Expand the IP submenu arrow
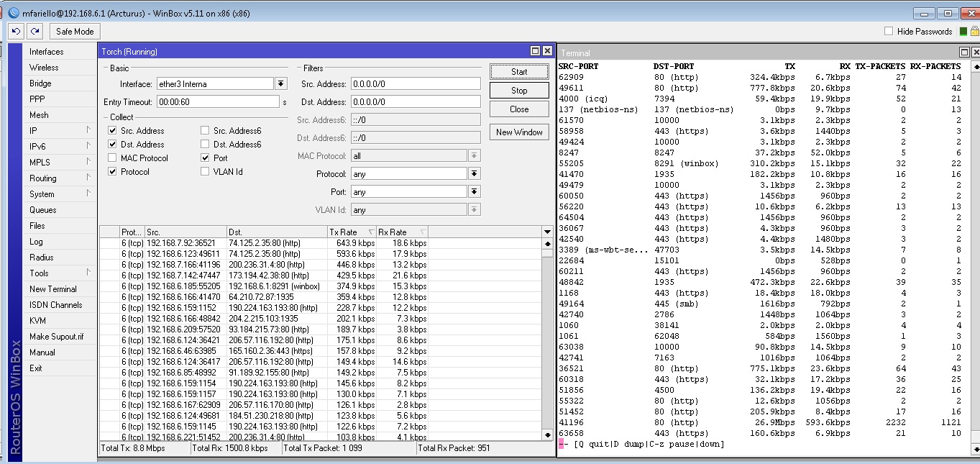This screenshot has width=980, height=464. coord(88,131)
